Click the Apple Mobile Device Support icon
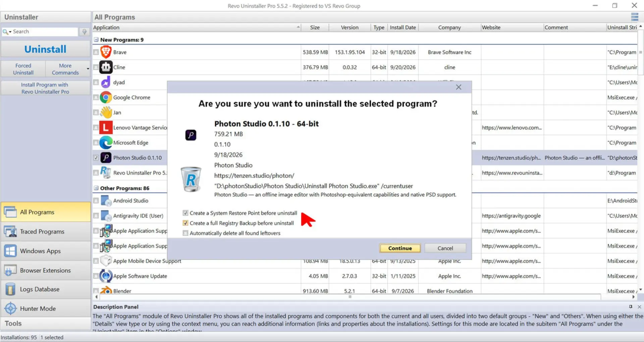Screen dimensions: 644x342 pos(106,261)
